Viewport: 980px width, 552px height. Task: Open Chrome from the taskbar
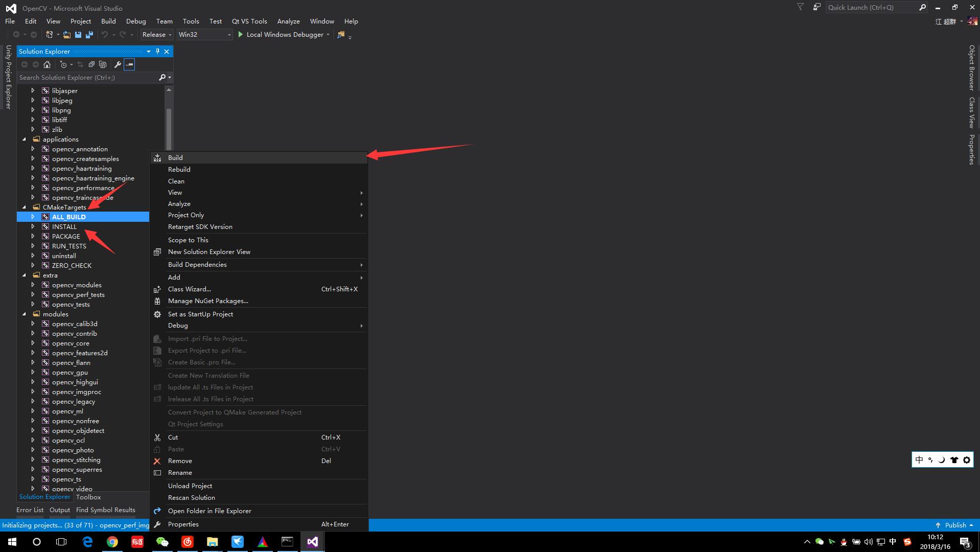click(112, 542)
